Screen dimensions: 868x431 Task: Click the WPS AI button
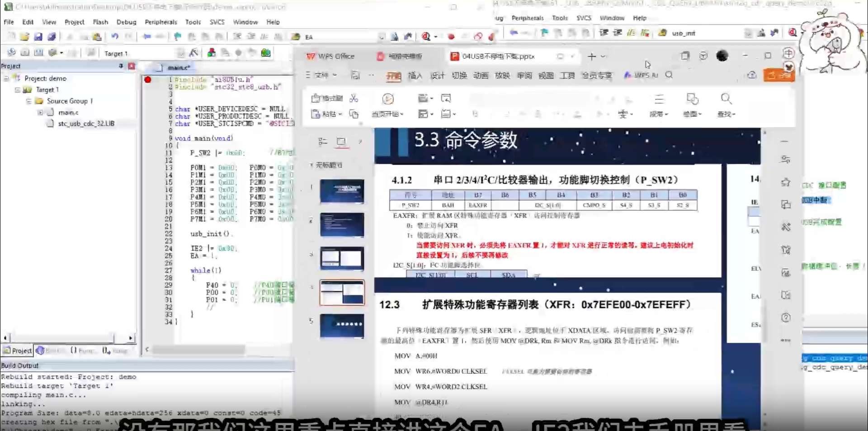[x=642, y=75]
